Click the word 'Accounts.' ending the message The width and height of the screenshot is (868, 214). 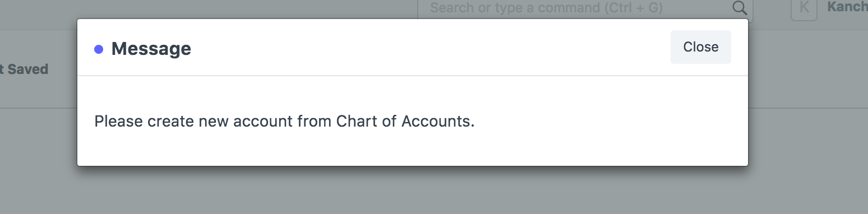tap(438, 121)
